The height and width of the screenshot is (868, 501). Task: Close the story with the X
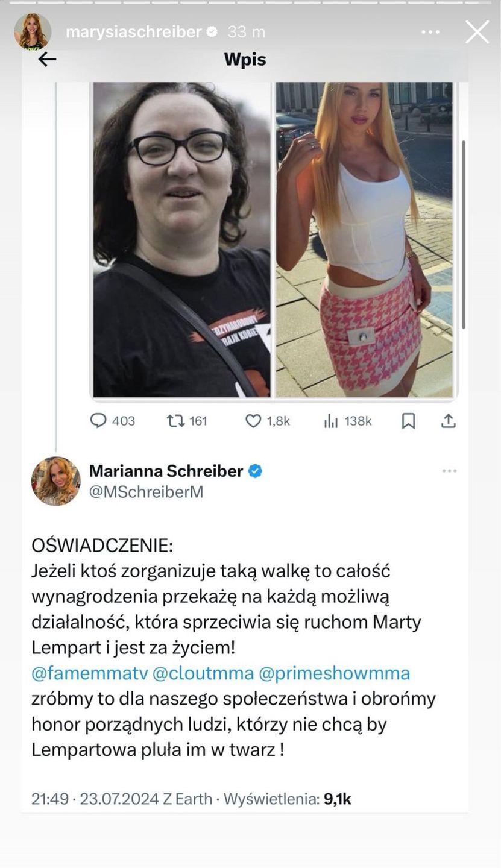[477, 32]
